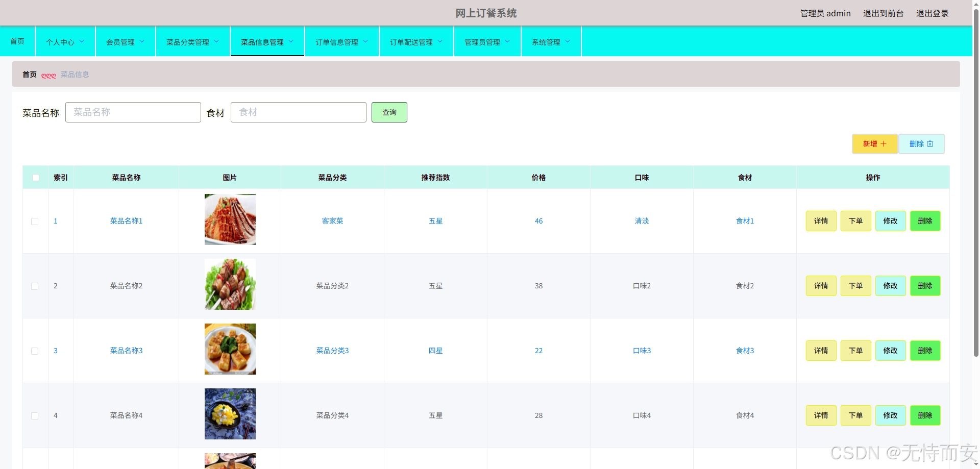
Task: Click 修改 for 菜品名称2
Action: click(x=891, y=286)
